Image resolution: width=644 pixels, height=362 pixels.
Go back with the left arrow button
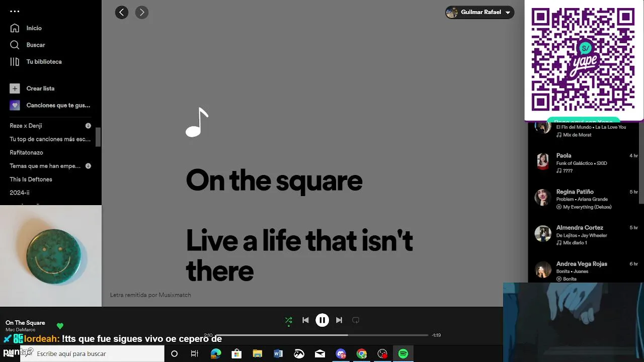tap(122, 12)
